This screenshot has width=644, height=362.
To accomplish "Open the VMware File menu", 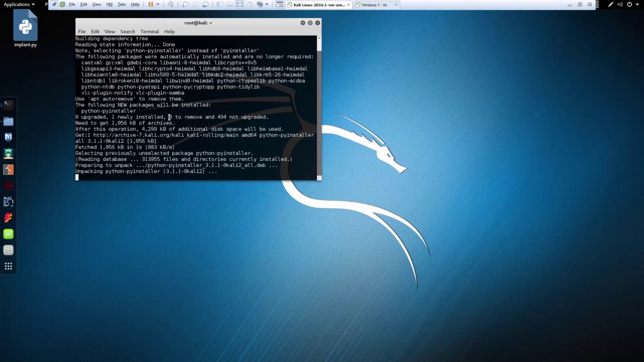I will tap(72, 5).
